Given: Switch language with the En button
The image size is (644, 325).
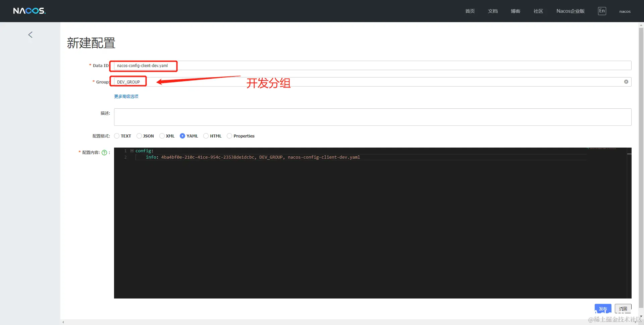Looking at the screenshot, I should pos(602,11).
